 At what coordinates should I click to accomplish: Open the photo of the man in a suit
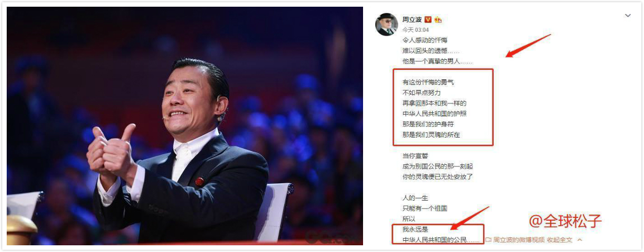tap(185, 125)
